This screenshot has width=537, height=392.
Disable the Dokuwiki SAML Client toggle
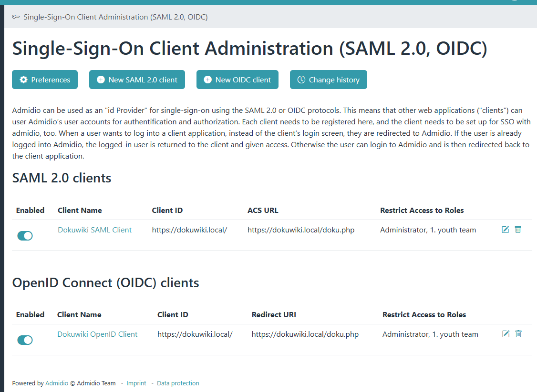[25, 236]
